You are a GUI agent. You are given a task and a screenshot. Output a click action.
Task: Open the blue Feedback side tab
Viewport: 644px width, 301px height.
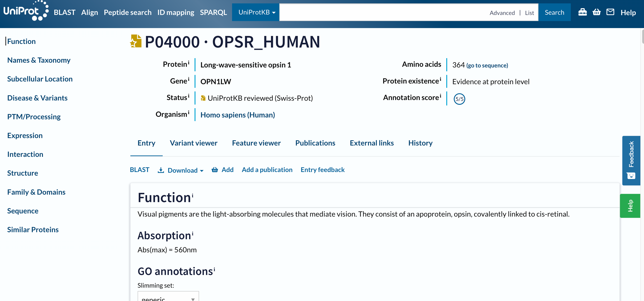click(x=631, y=160)
